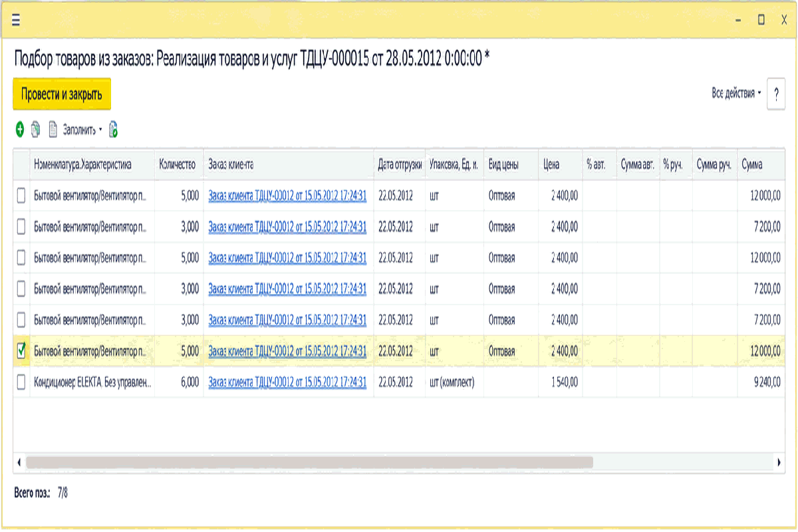Click the Заказ клиента column header

[289, 164]
